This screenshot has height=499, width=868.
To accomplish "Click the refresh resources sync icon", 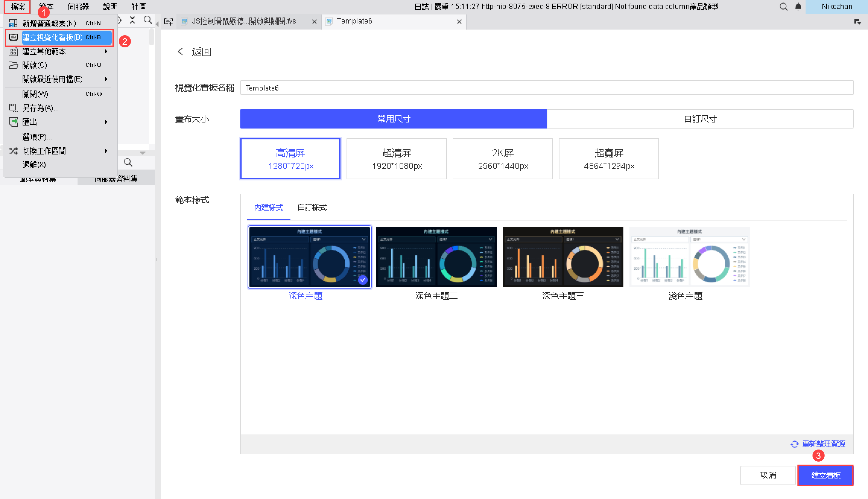I will (794, 444).
